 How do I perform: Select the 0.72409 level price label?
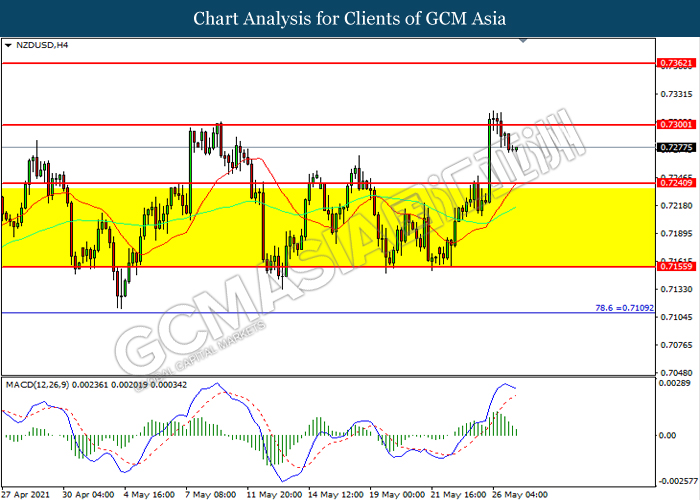click(x=676, y=183)
